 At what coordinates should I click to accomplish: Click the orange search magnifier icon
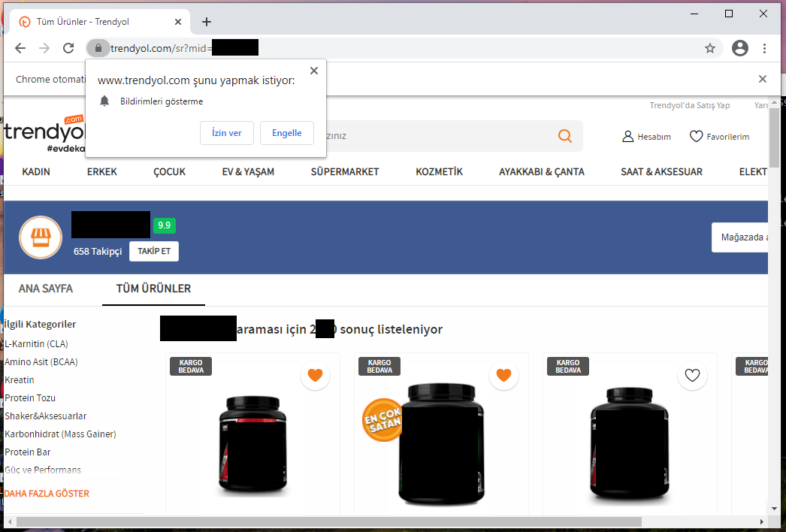pos(565,136)
